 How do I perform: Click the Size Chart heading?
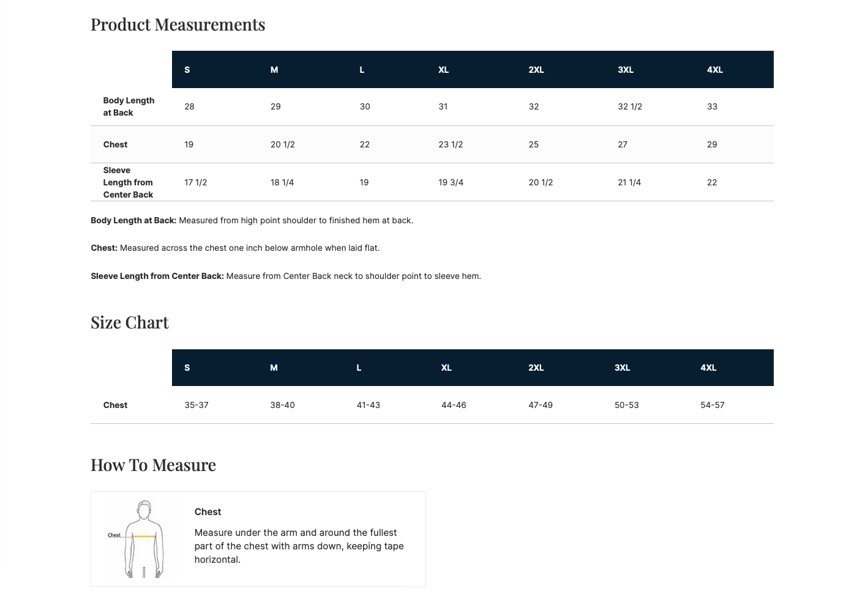pyautogui.click(x=130, y=322)
